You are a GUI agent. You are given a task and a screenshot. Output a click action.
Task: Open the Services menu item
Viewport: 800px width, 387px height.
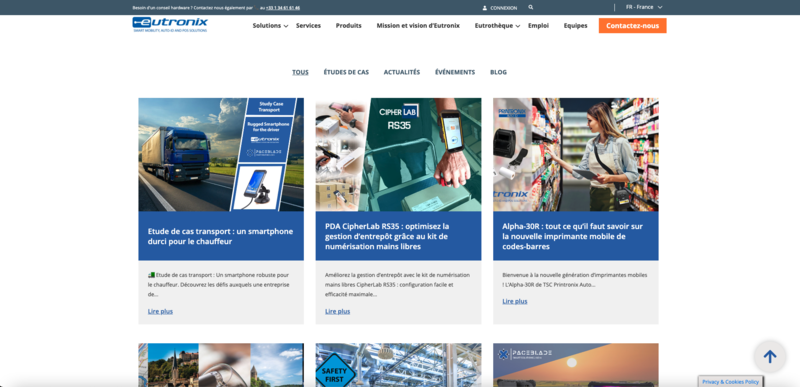pyautogui.click(x=308, y=25)
